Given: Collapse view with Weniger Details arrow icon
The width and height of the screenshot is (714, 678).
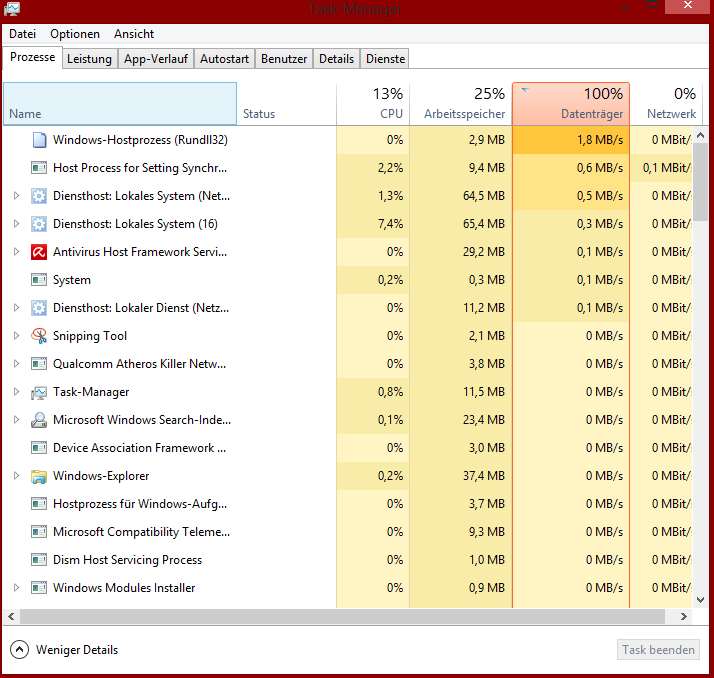Looking at the screenshot, I should [x=19, y=650].
